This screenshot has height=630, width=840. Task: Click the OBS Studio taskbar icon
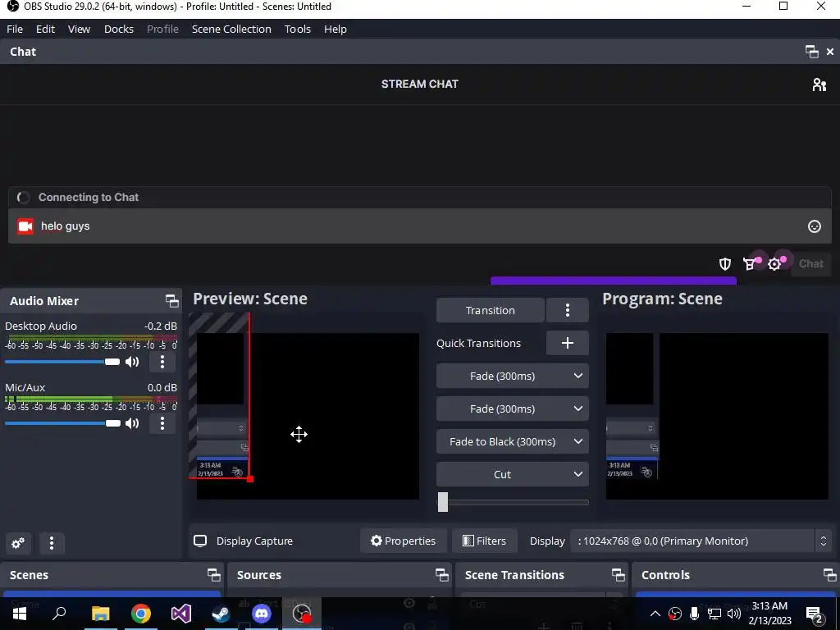click(x=302, y=613)
